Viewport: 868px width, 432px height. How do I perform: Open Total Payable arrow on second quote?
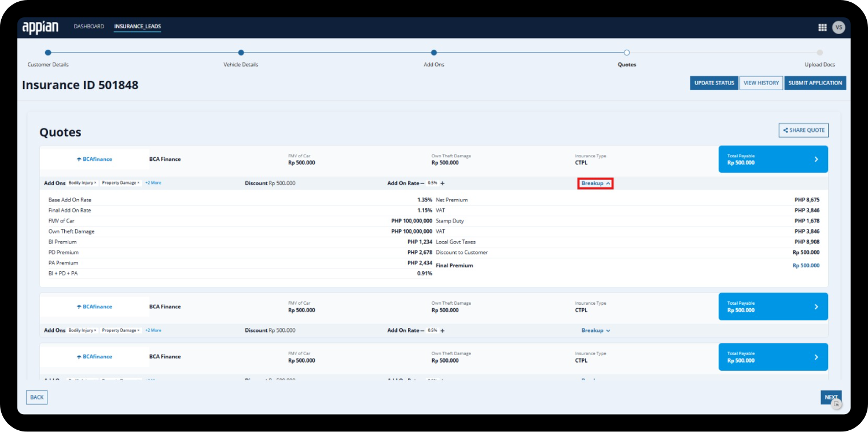click(x=816, y=307)
